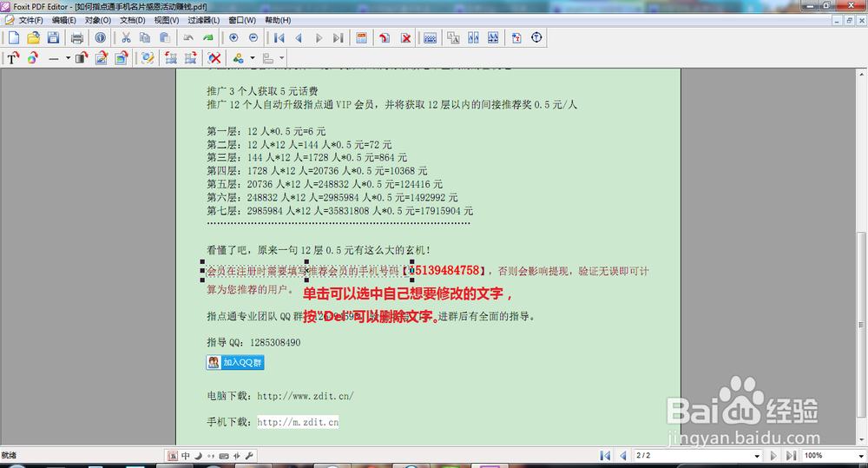Click the vertical scrollbar thumb

(861, 325)
